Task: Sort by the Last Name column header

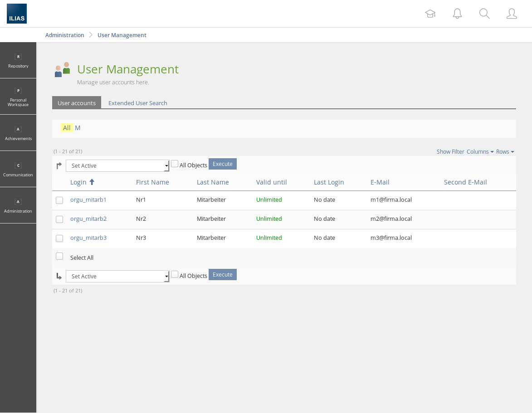Action: 213,182
